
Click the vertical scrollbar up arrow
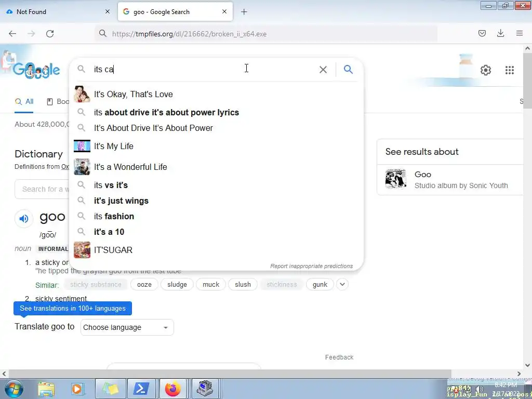pos(527,48)
